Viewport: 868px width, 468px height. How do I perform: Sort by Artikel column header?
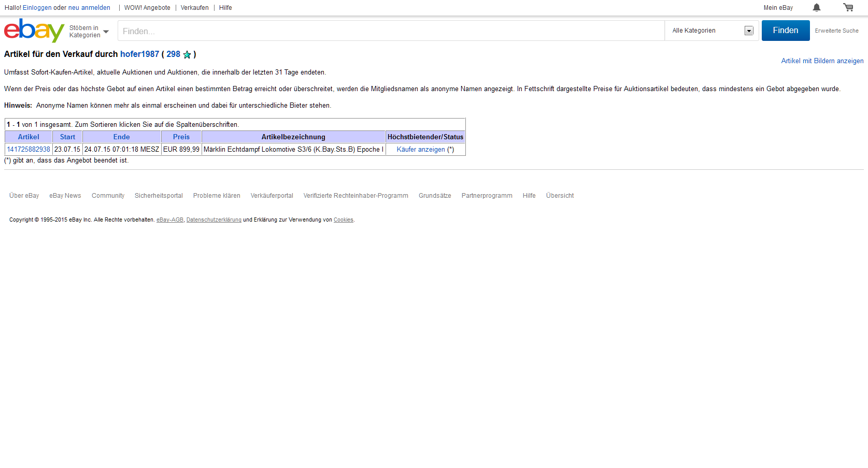pos(29,137)
